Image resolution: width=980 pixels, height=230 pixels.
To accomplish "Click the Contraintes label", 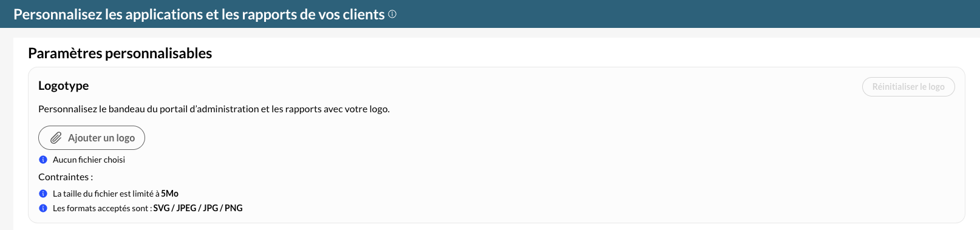I will [66, 177].
